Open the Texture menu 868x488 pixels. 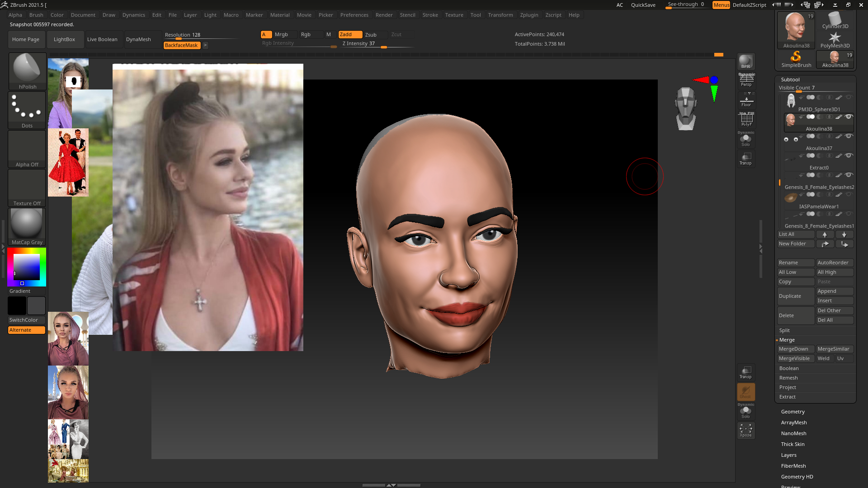pos(454,15)
